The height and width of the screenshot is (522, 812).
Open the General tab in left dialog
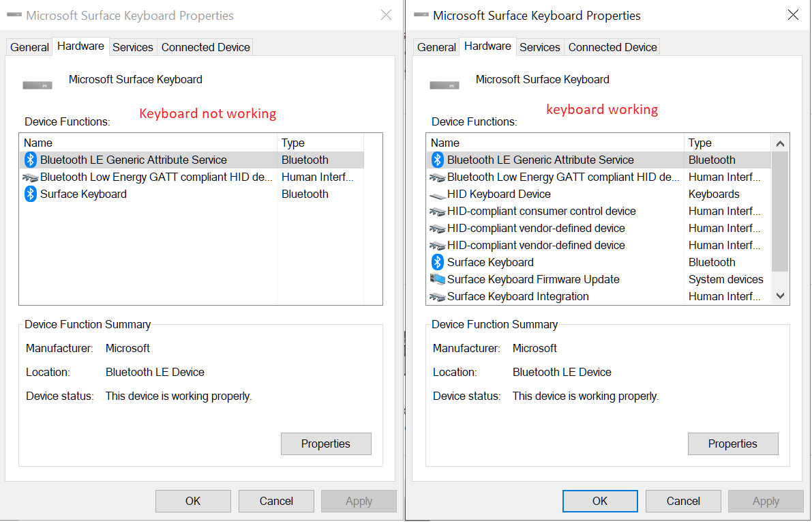(29, 47)
